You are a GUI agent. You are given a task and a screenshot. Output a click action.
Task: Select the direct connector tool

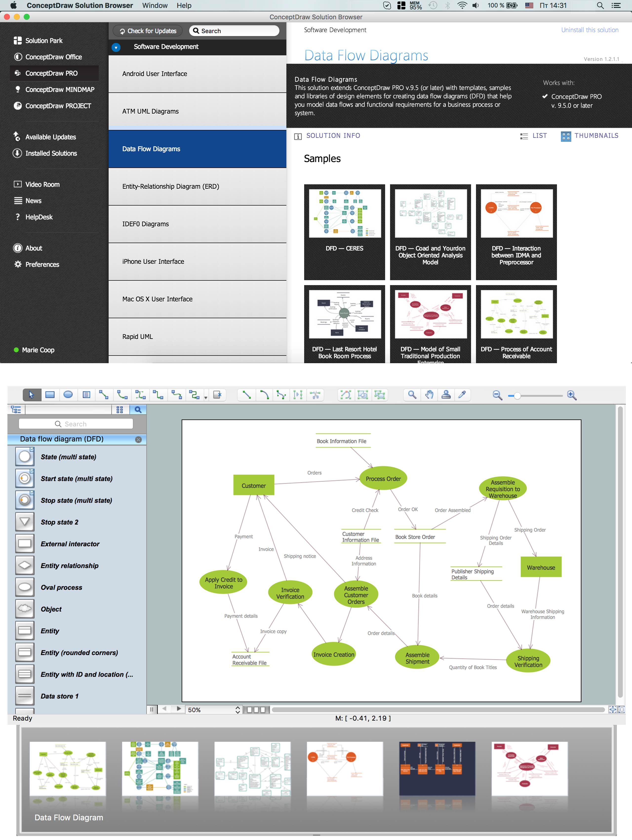(103, 395)
